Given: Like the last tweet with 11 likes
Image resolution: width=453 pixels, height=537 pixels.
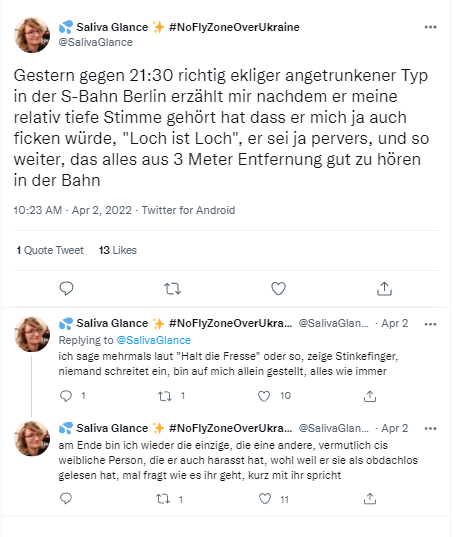Looking at the screenshot, I should click(x=265, y=499).
